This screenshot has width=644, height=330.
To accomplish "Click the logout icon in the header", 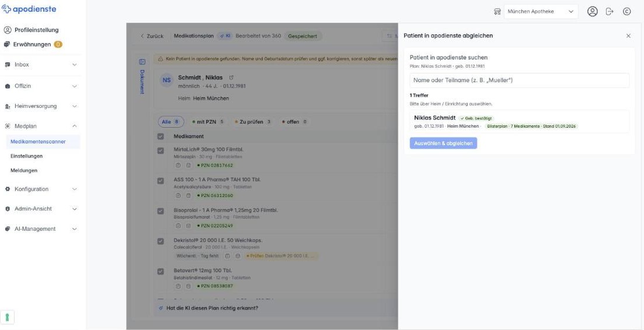I will pos(610,12).
